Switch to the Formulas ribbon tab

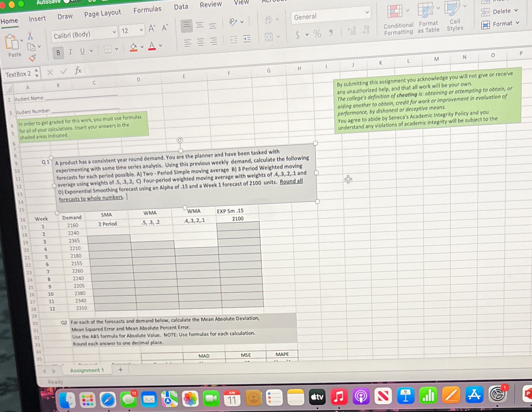148,9
